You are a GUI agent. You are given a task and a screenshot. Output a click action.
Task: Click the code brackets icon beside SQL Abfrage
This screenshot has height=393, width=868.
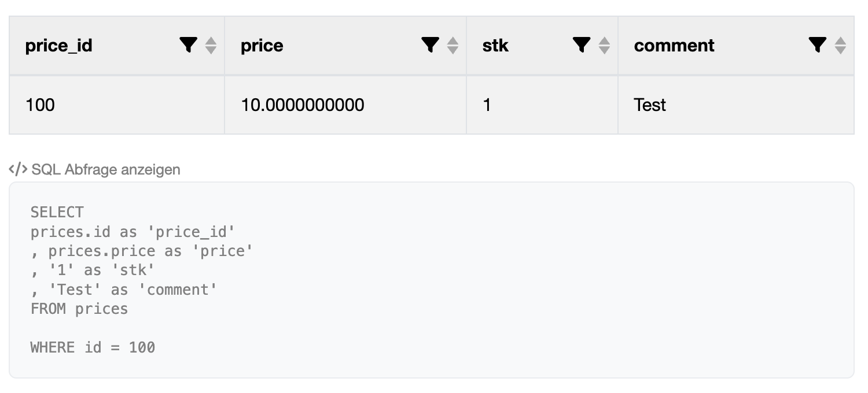(x=18, y=169)
